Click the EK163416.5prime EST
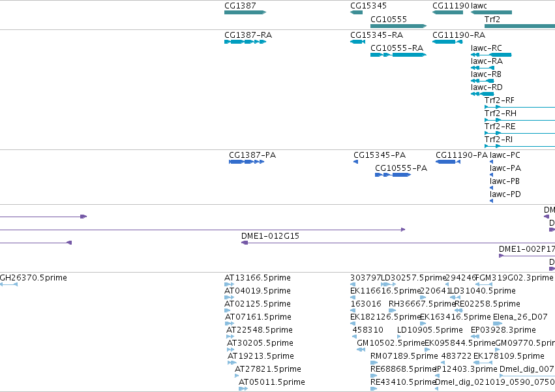Image resolution: width=555 pixels, height=392 pixels. click(x=423, y=324)
